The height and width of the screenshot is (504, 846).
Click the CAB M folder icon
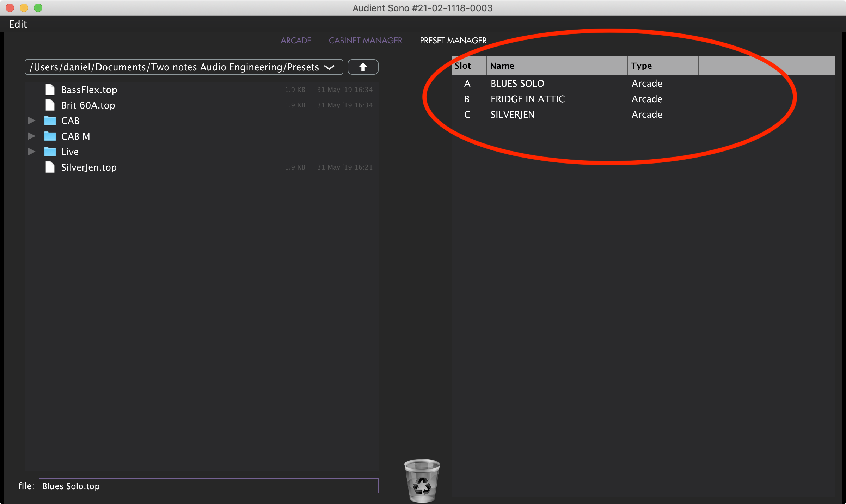coord(50,136)
